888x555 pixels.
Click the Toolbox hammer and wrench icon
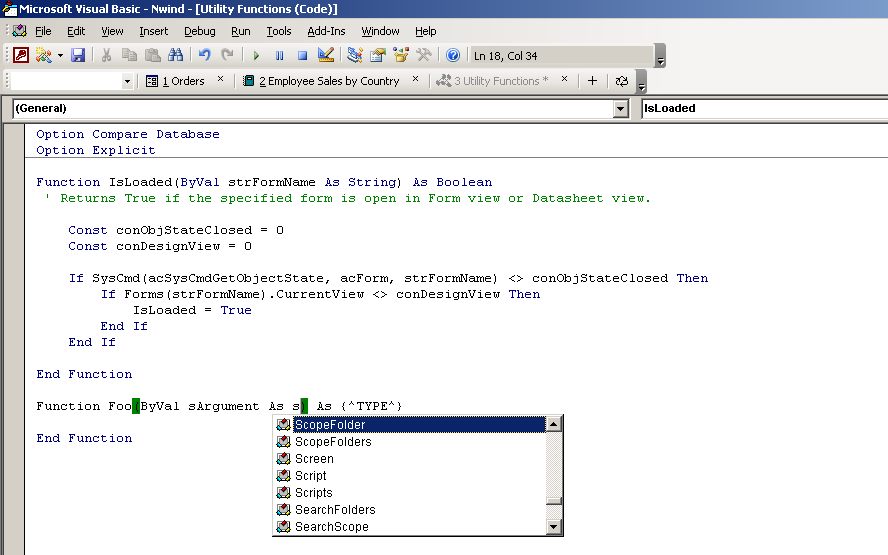(x=424, y=55)
